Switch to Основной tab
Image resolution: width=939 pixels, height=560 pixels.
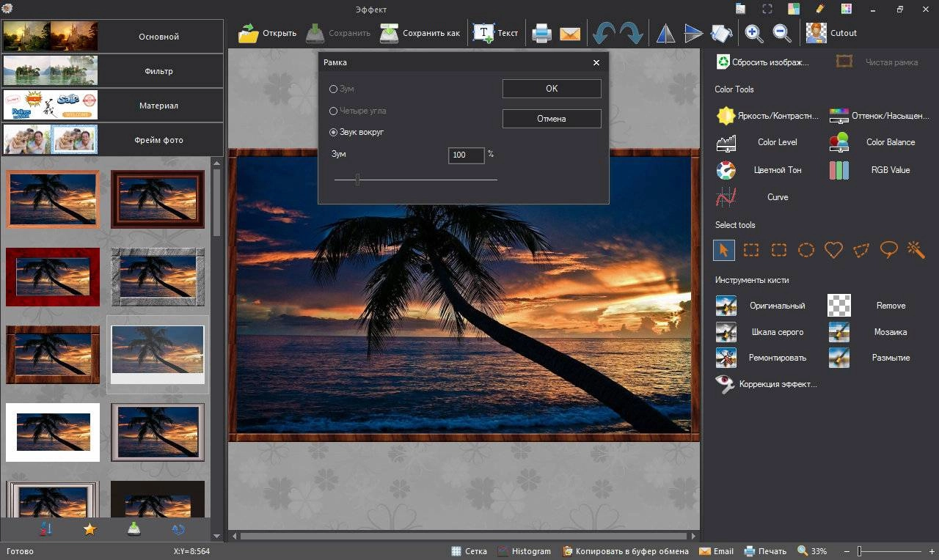(x=112, y=36)
